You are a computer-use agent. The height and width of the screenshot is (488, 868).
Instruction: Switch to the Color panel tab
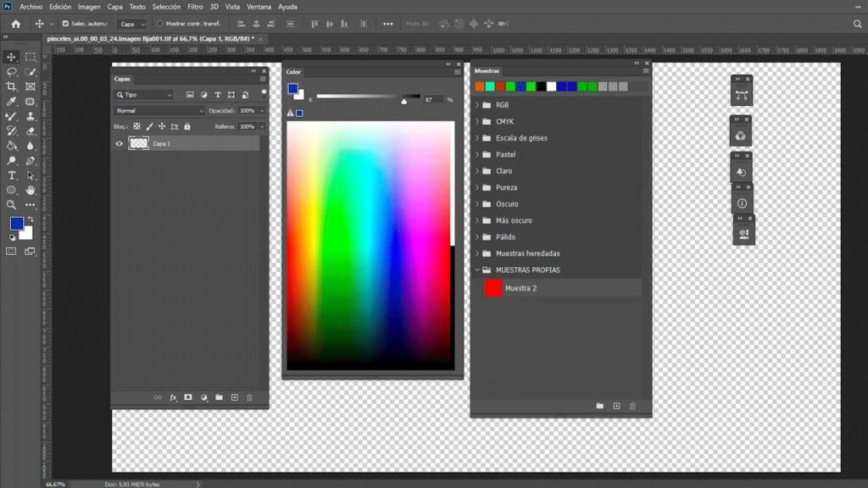point(292,71)
